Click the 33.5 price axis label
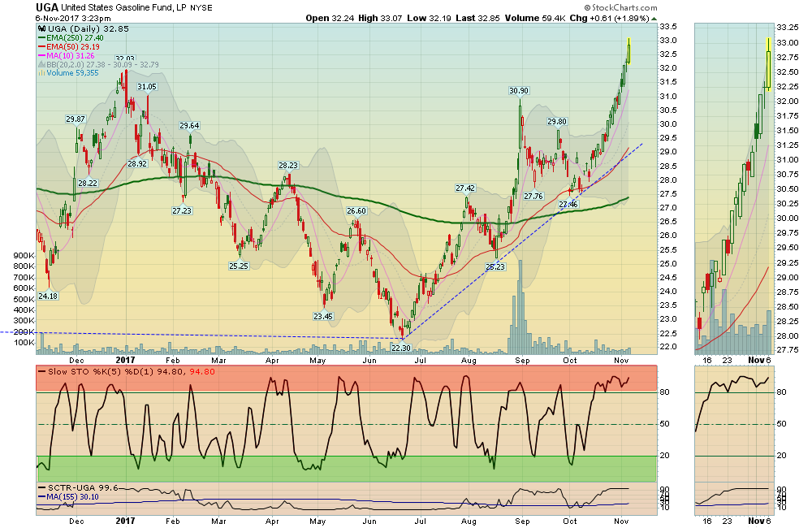Viewport: 812px width, 528px height. tap(668, 27)
